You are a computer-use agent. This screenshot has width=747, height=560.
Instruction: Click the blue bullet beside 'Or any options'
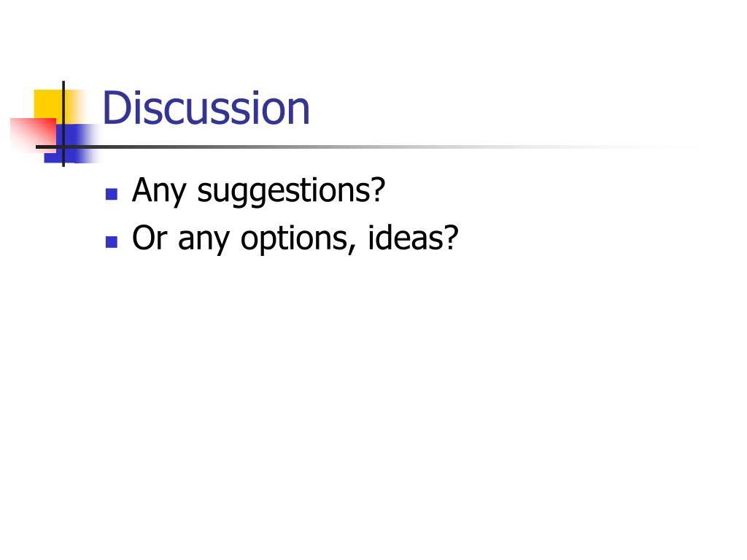(112, 242)
